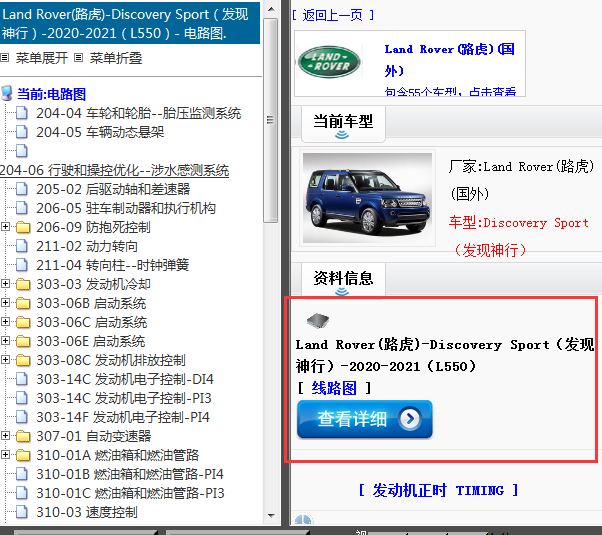Click document icon beside 204-04 车轮和轮胎
Viewport: 602px width, 535px height.
[22, 113]
